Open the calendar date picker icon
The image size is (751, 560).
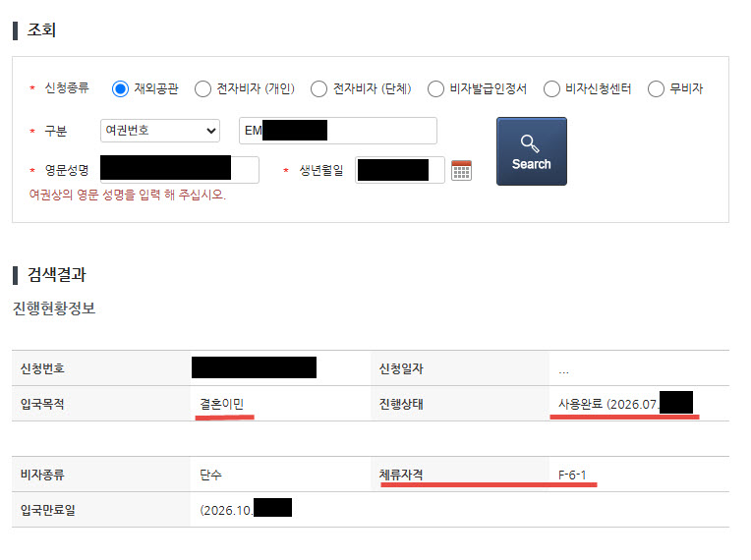(x=461, y=170)
